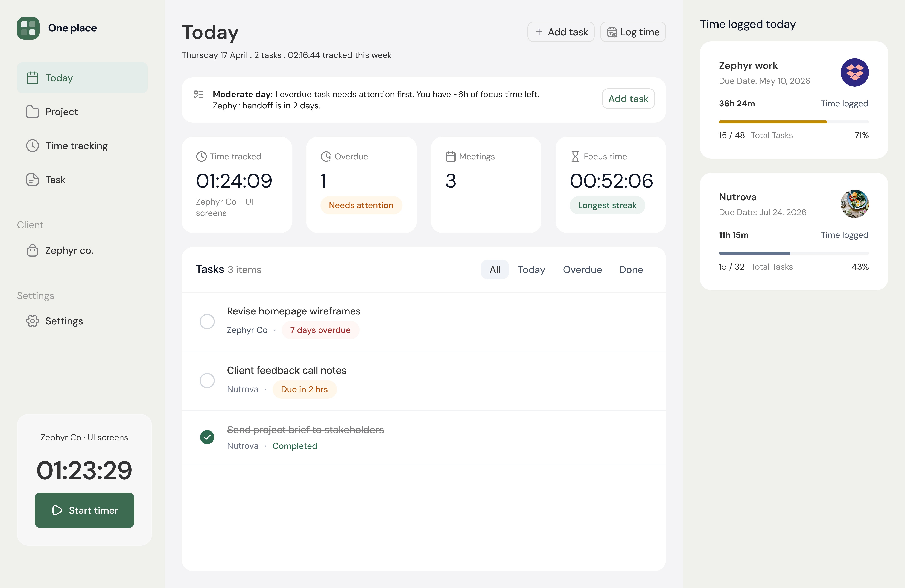Click the Zephyr work project logo avatar
The image size is (905, 588).
854,72
